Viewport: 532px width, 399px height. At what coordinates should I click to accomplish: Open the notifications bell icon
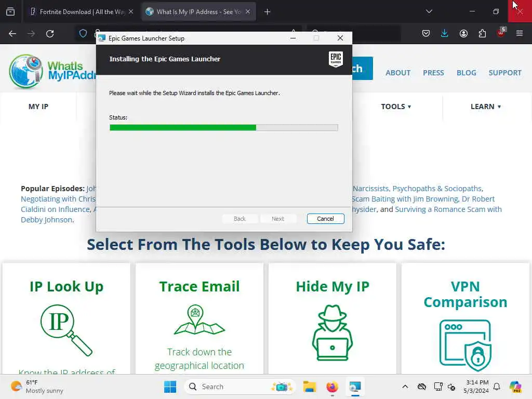point(497,387)
